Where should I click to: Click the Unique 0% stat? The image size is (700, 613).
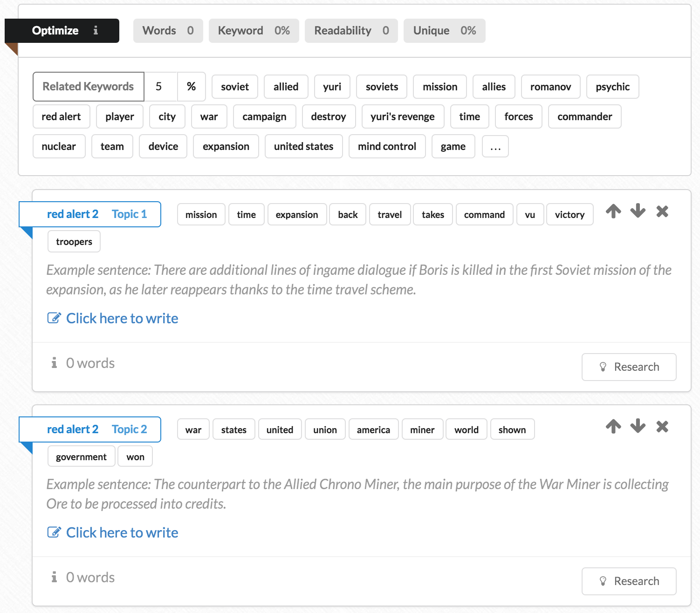click(x=444, y=31)
